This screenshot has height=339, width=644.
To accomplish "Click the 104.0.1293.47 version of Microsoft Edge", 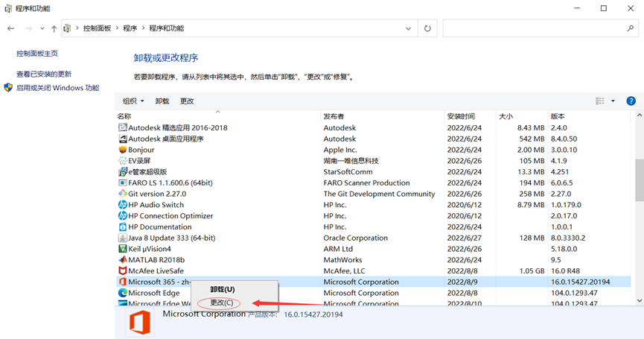I will pos(574,293).
